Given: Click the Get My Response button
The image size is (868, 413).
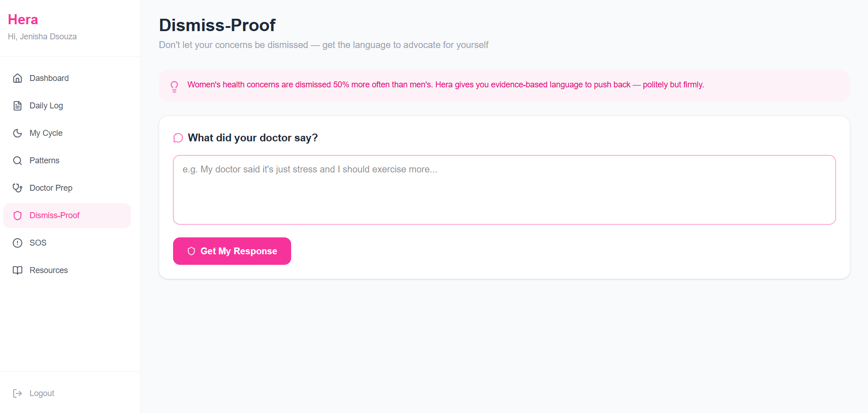Looking at the screenshot, I should point(232,251).
